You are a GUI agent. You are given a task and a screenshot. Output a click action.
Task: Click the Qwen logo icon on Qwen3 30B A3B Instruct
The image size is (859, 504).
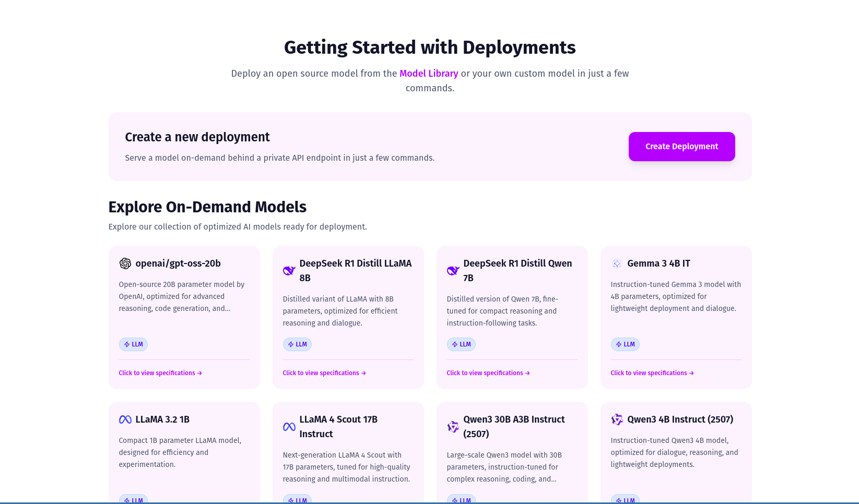point(453,427)
